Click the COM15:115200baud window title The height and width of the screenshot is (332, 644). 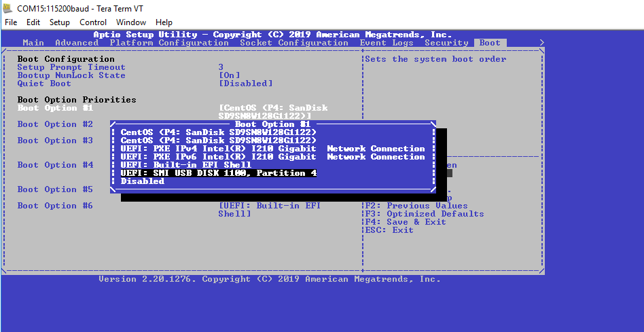point(80,9)
